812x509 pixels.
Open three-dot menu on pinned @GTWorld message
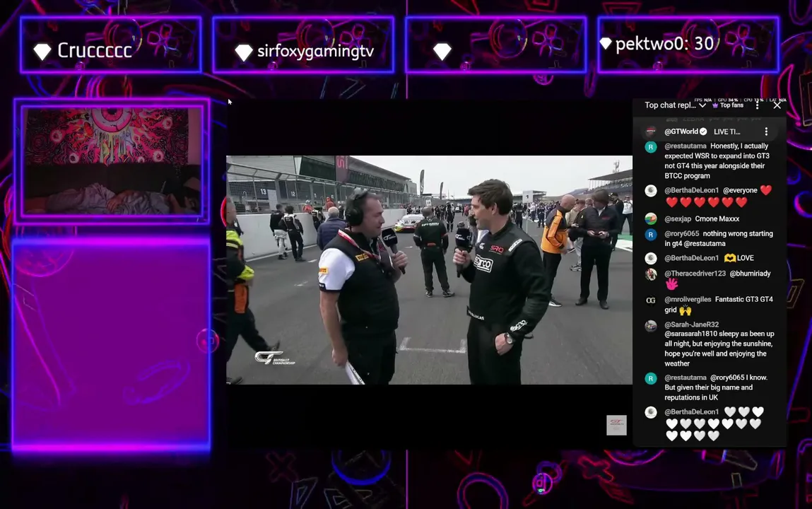pyautogui.click(x=766, y=131)
